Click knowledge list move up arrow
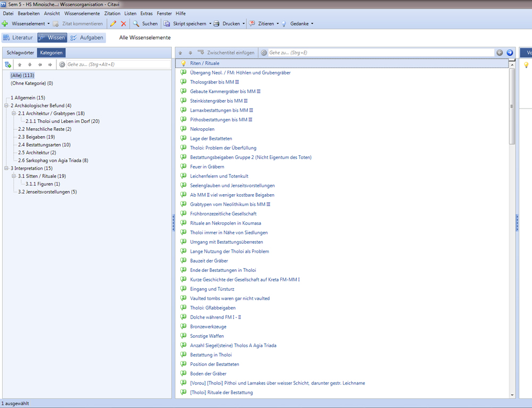This screenshot has width=532, height=408. (180, 53)
